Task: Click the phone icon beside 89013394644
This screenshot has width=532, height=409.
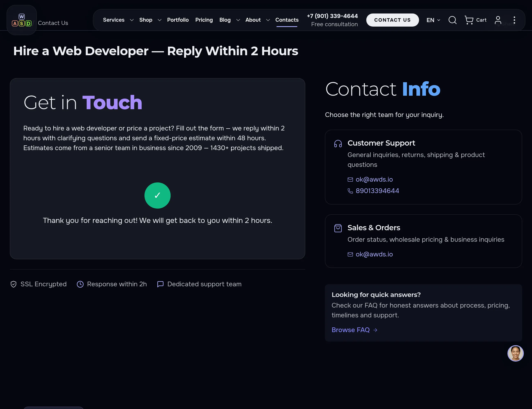Action: click(350, 191)
